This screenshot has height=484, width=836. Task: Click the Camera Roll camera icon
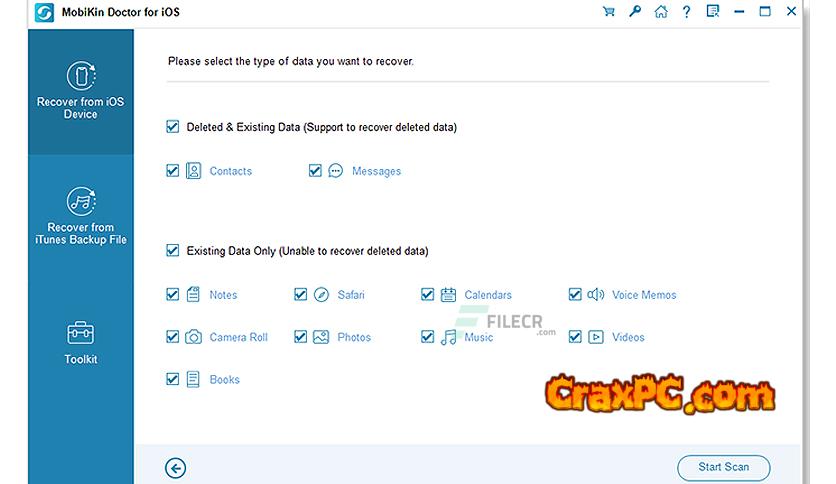194,337
